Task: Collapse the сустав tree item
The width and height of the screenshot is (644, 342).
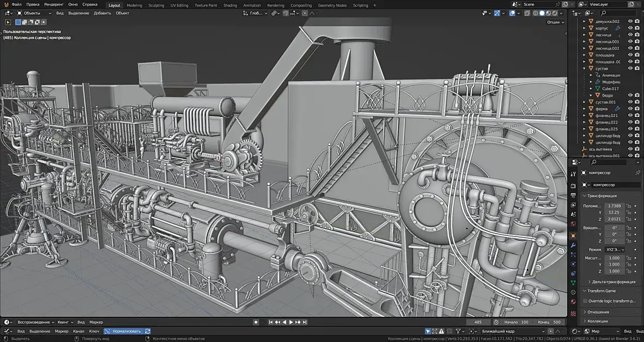Action: [x=585, y=68]
